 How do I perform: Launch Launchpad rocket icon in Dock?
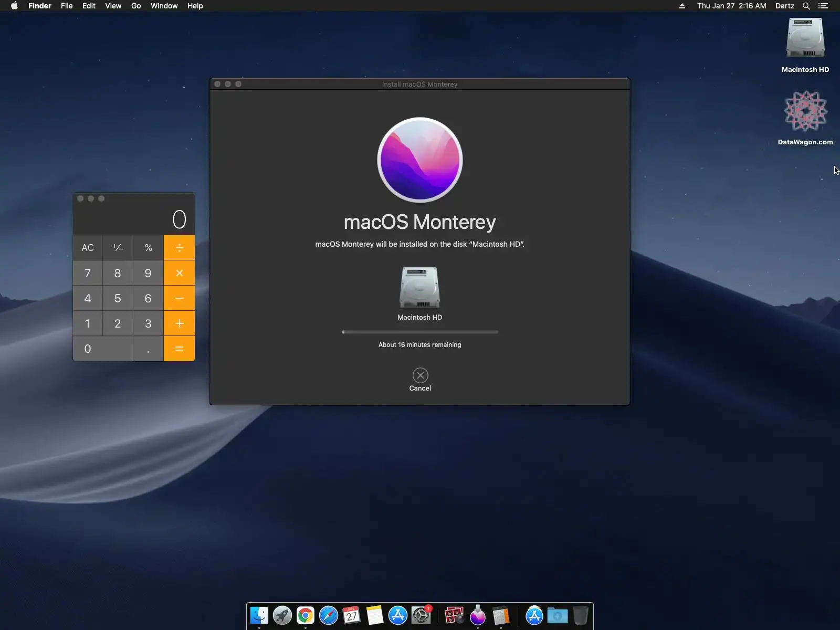[282, 615]
